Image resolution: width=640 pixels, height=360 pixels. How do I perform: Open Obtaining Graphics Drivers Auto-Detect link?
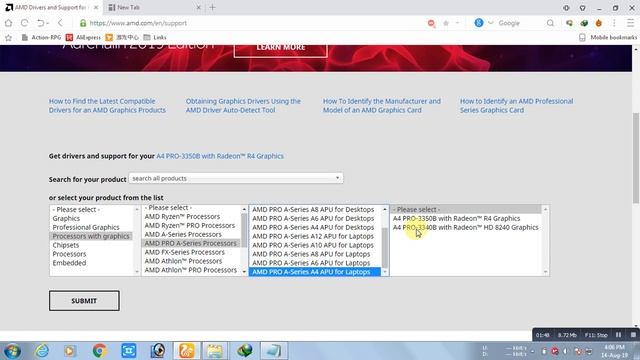click(x=243, y=105)
